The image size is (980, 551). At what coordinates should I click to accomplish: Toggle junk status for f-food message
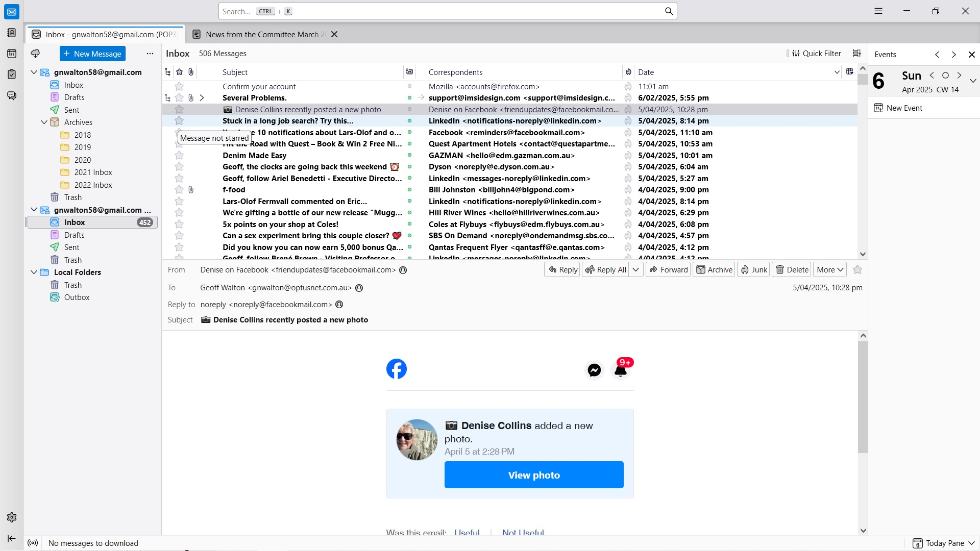click(x=628, y=190)
